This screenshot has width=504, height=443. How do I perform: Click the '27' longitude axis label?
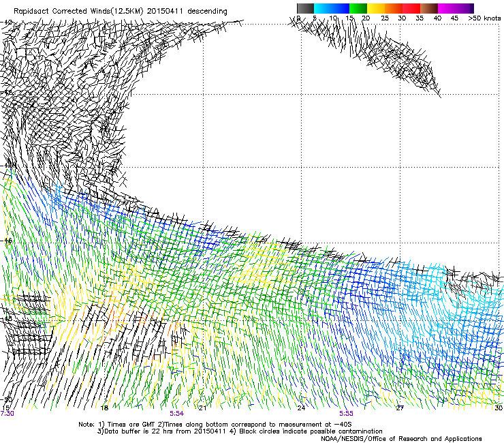point(400,408)
